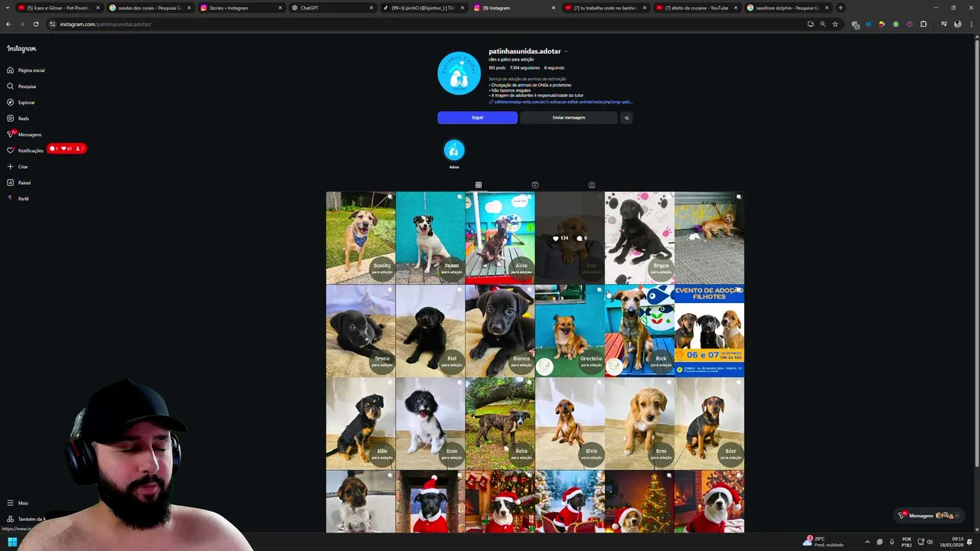
Task: Open the Explorar page
Action: (x=21, y=103)
